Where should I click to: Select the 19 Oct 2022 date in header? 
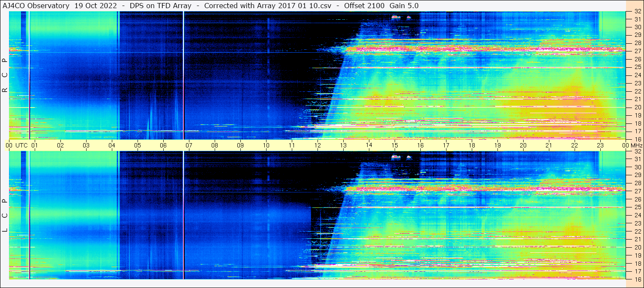(95, 6)
